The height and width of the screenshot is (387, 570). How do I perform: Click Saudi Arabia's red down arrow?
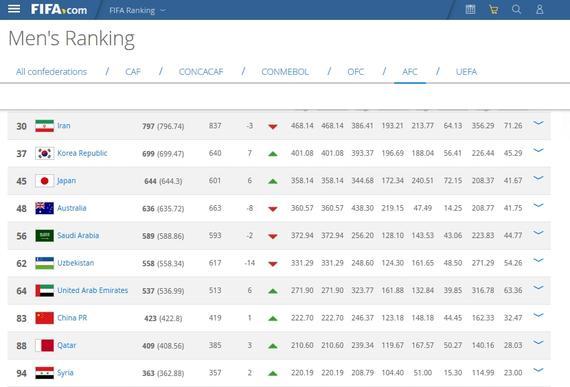click(x=273, y=236)
